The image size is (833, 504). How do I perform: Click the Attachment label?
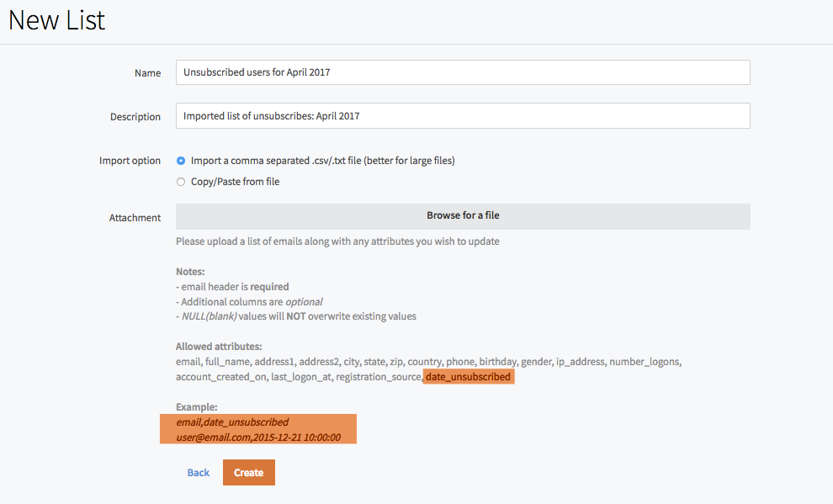[x=135, y=218]
